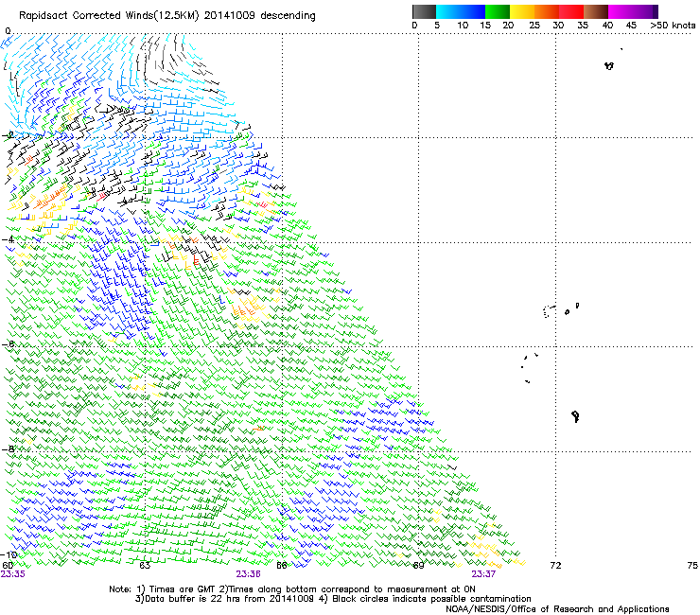Screen dimensions: 700x615
Task: Click the red segment of the wind speed legend
Action: [571, 12]
